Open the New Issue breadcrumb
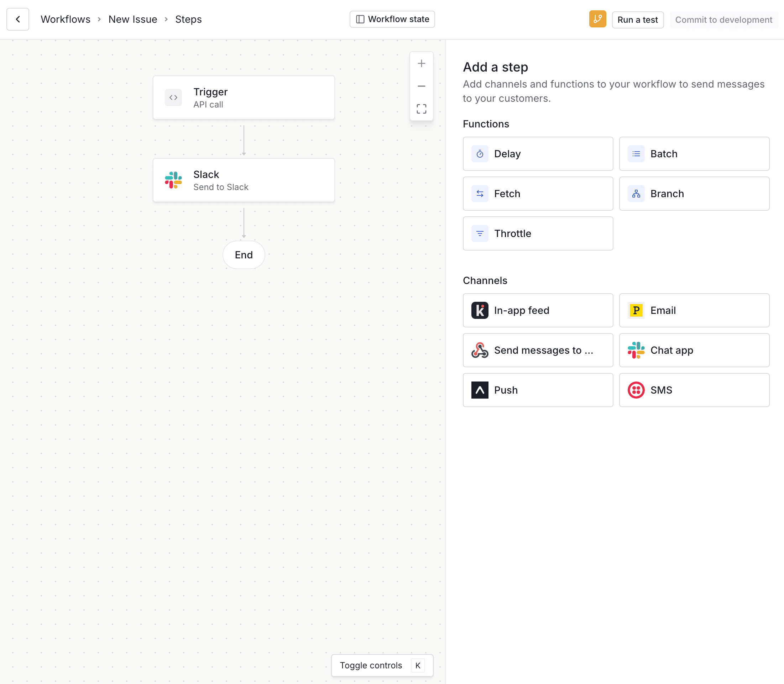The height and width of the screenshot is (684, 784). point(132,19)
